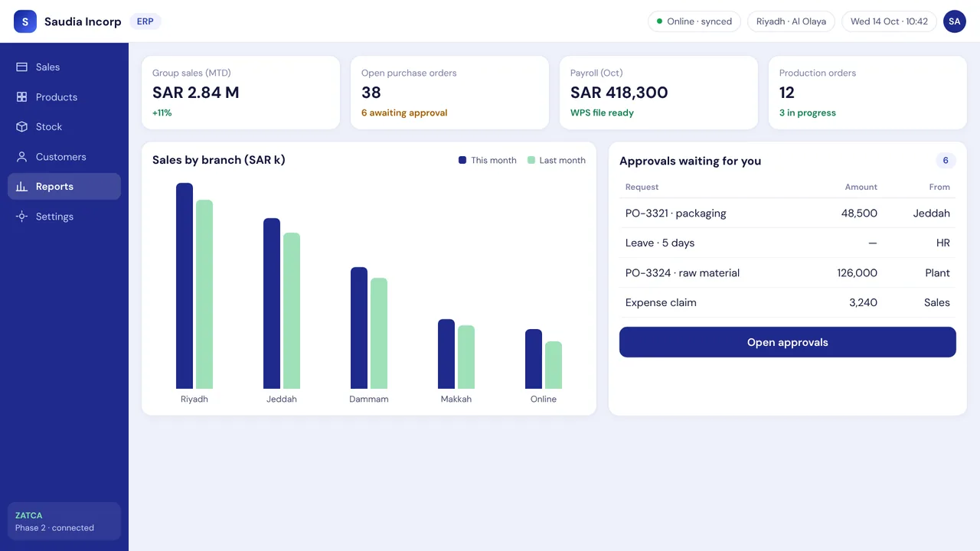
Task: Click the 3 in progress text
Action: point(808,113)
